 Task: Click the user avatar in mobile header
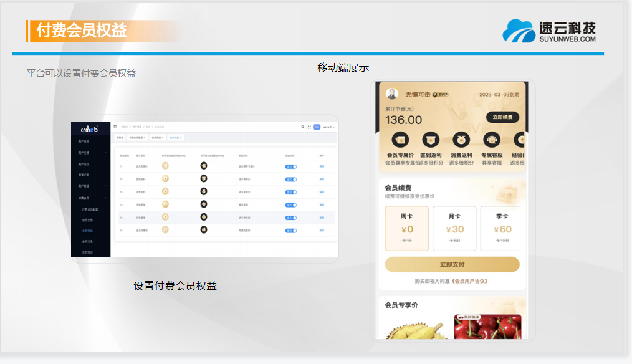click(x=392, y=94)
